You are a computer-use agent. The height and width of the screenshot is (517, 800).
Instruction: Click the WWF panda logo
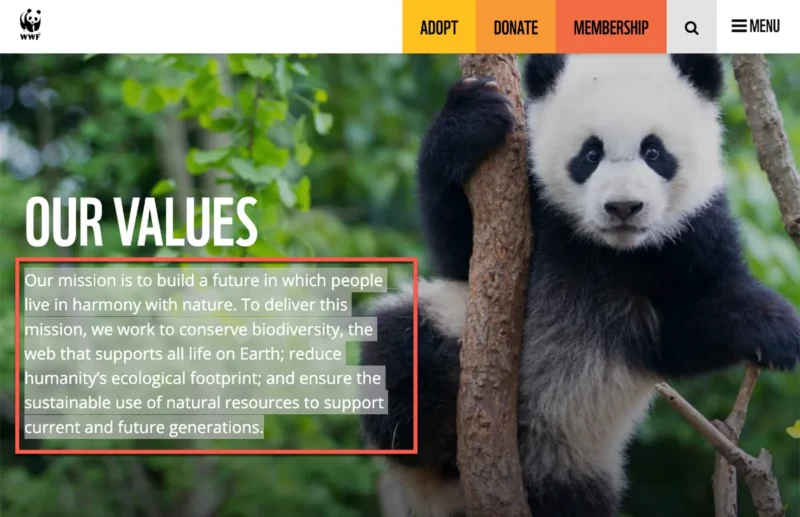(31, 24)
